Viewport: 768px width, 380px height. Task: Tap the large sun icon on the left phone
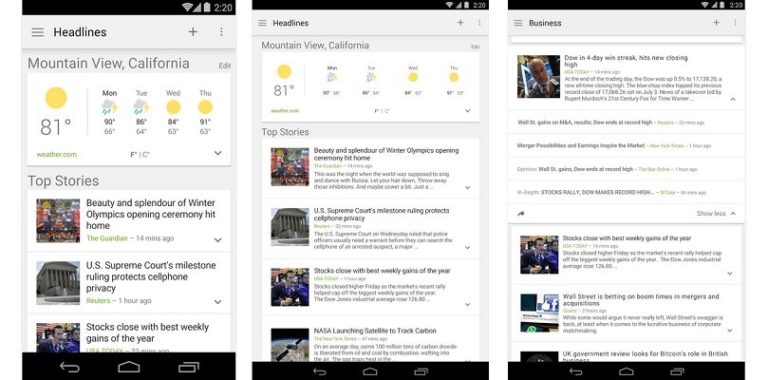pyautogui.click(x=56, y=97)
